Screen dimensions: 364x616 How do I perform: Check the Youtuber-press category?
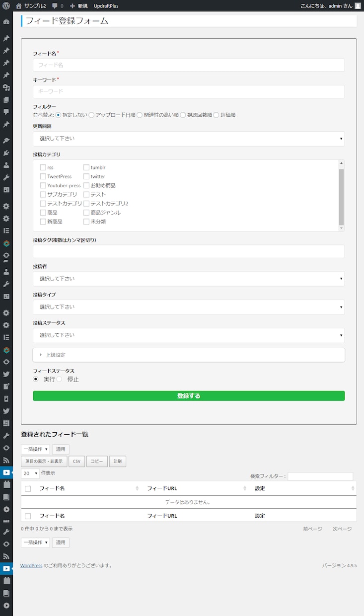[43, 185]
